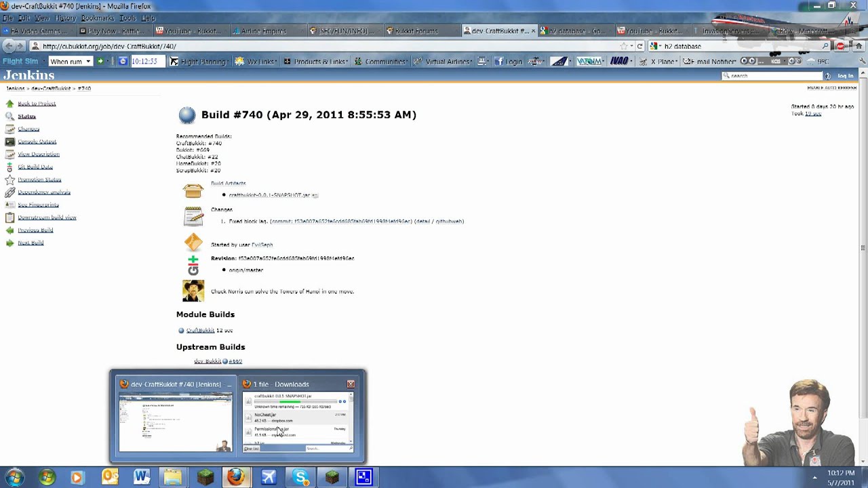Expand the X-Plane toolbar menu
The width and height of the screenshot is (868, 488).
[659, 62]
